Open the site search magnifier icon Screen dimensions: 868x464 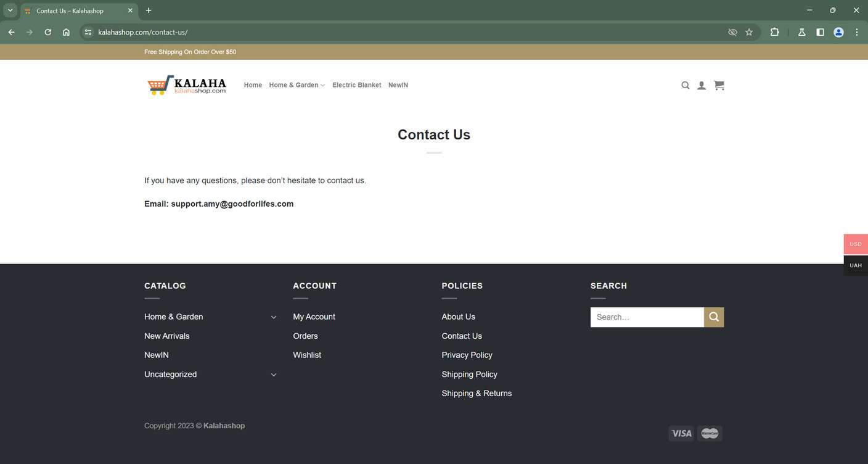coord(686,85)
